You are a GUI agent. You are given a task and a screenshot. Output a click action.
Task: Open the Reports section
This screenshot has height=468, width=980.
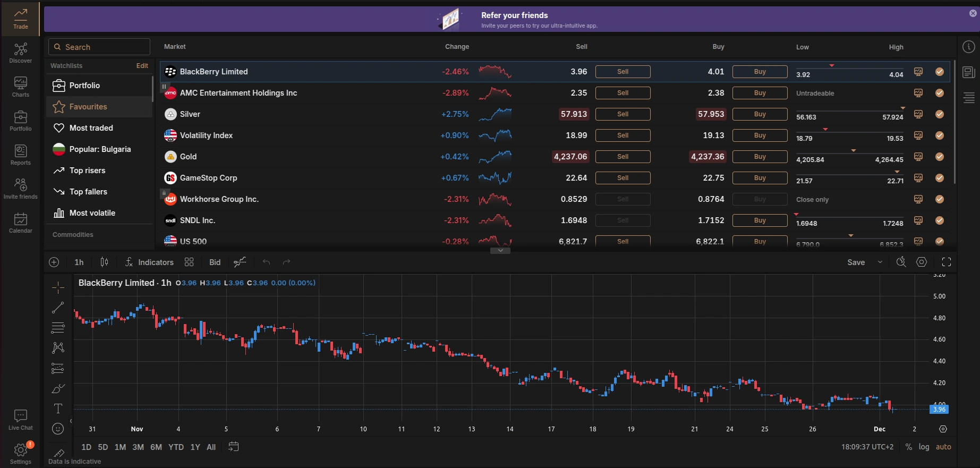tap(21, 155)
